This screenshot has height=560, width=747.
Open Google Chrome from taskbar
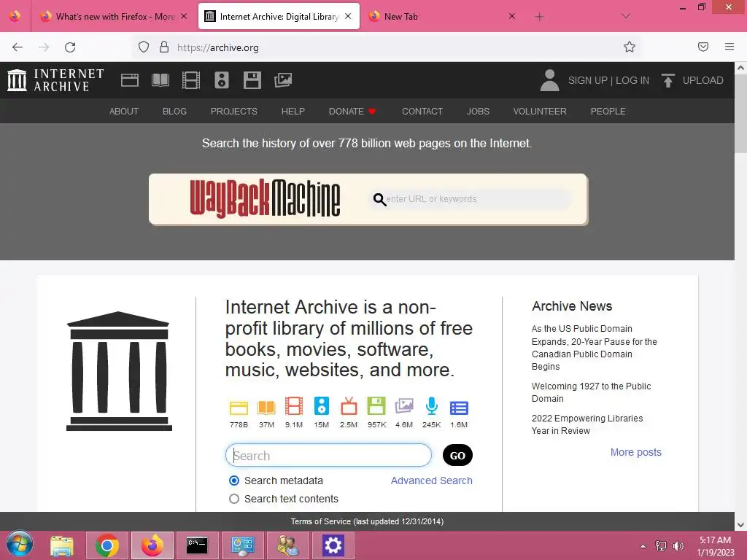point(107,545)
